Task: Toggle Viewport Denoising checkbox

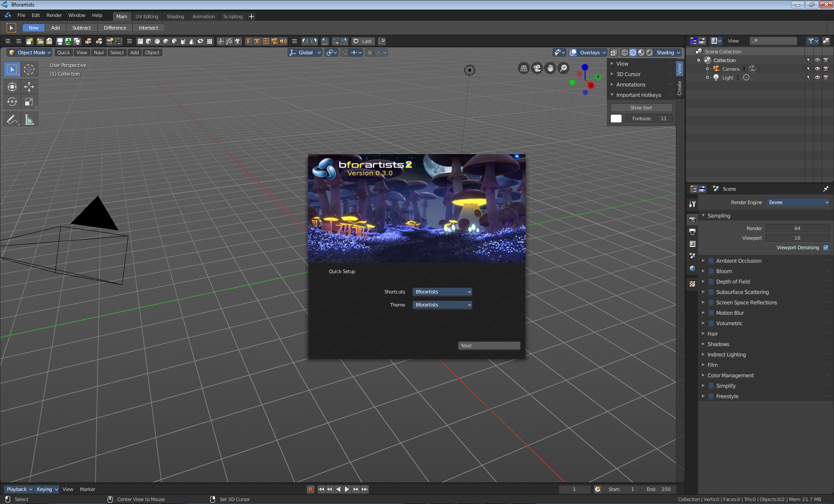Action: 826,247
